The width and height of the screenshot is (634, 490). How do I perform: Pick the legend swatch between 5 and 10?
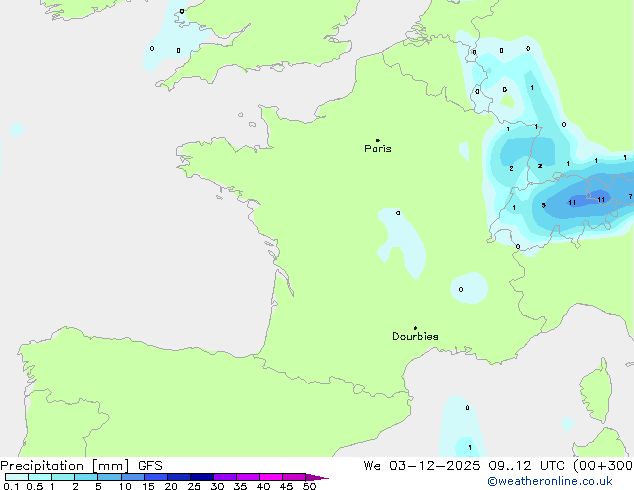click(109, 477)
